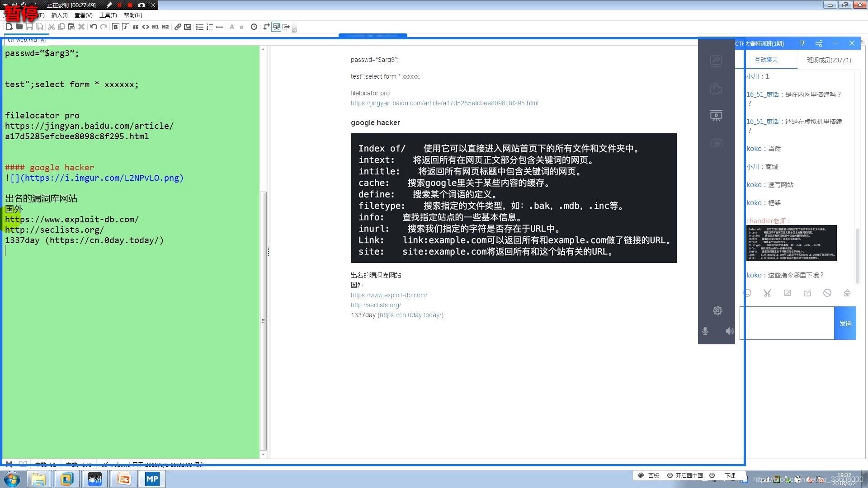This screenshot has height=488, width=868.
Task: Open the exploit-db.com link in preview
Action: pos(389,295)
